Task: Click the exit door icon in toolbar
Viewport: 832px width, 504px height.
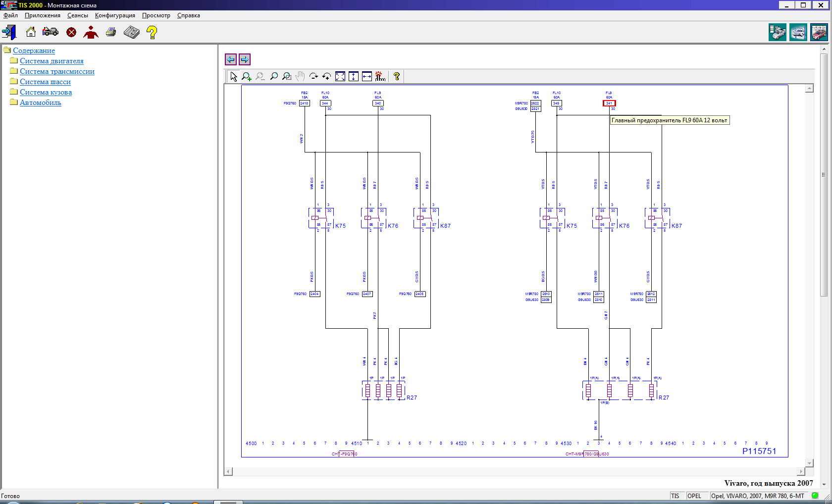Action: [9, 33]
